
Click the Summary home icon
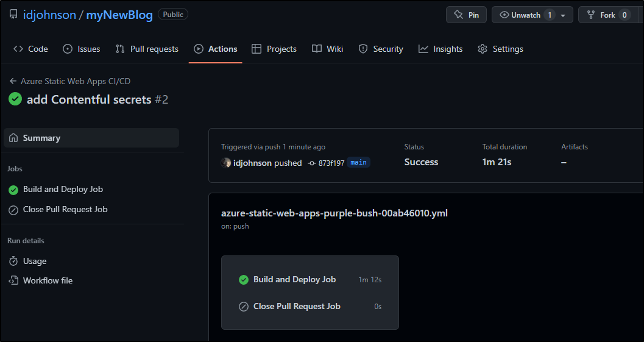tap(13, 138)
